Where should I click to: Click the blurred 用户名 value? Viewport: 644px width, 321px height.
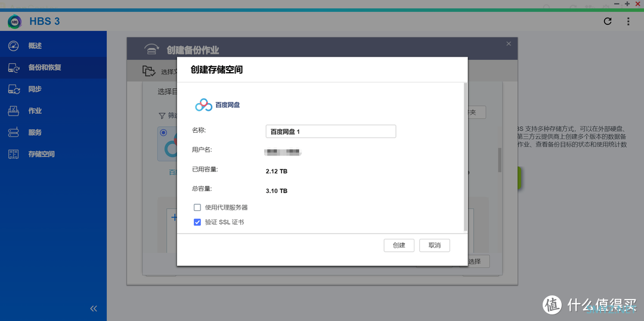(x=283, y=153)
